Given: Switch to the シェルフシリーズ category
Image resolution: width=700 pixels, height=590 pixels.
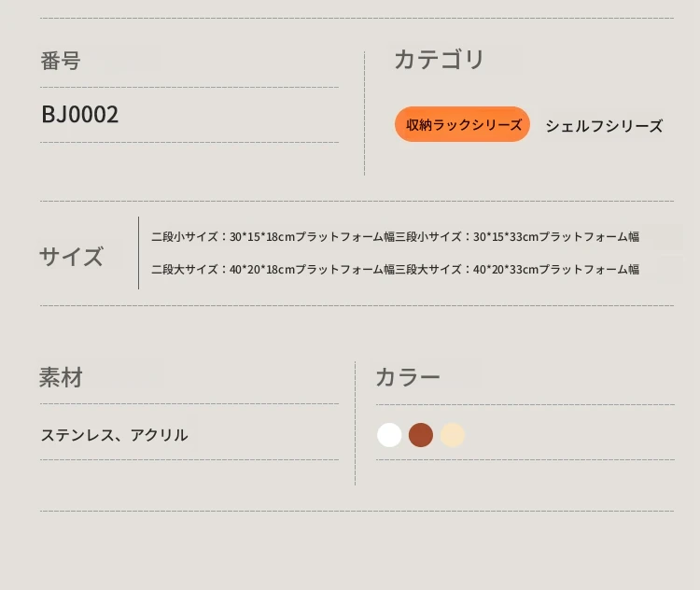Looking at the screenshot, I should tap(604, 126).
